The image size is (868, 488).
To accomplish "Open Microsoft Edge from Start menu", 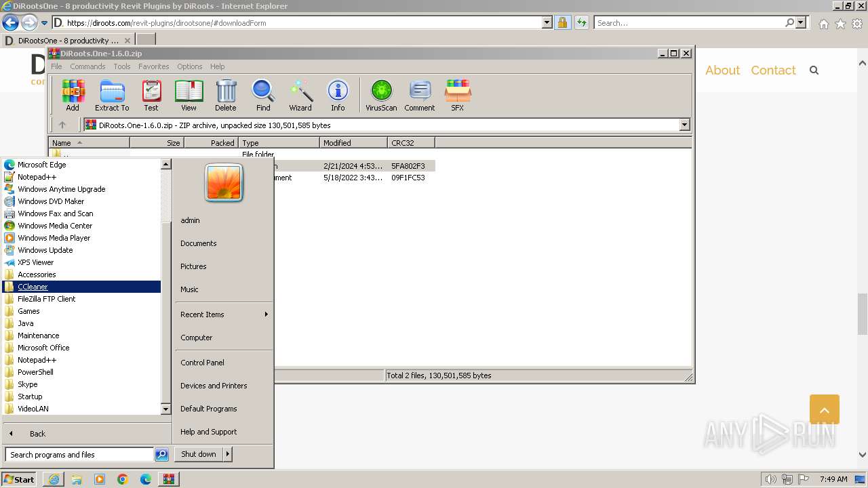I will pyautogui.click(x=41, y=165).
